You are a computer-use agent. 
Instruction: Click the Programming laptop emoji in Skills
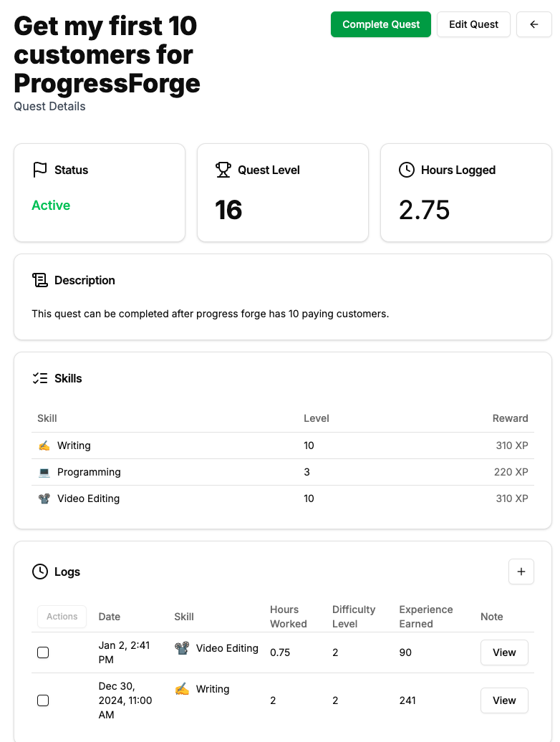[x=44, y=472]
